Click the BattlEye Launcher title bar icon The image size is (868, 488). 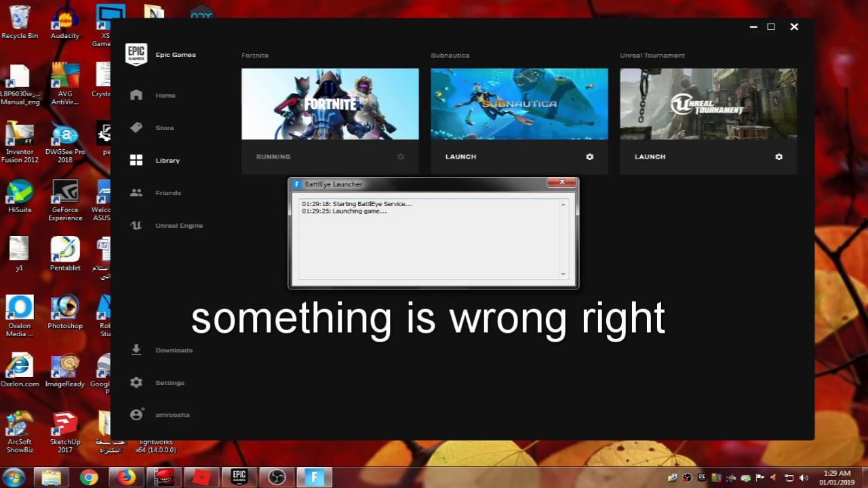(x=297, y=184)
